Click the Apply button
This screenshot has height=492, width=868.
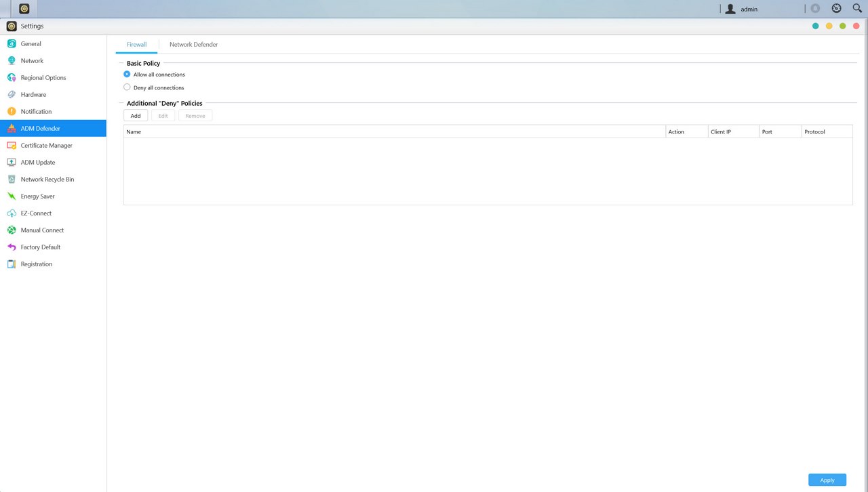827,480
